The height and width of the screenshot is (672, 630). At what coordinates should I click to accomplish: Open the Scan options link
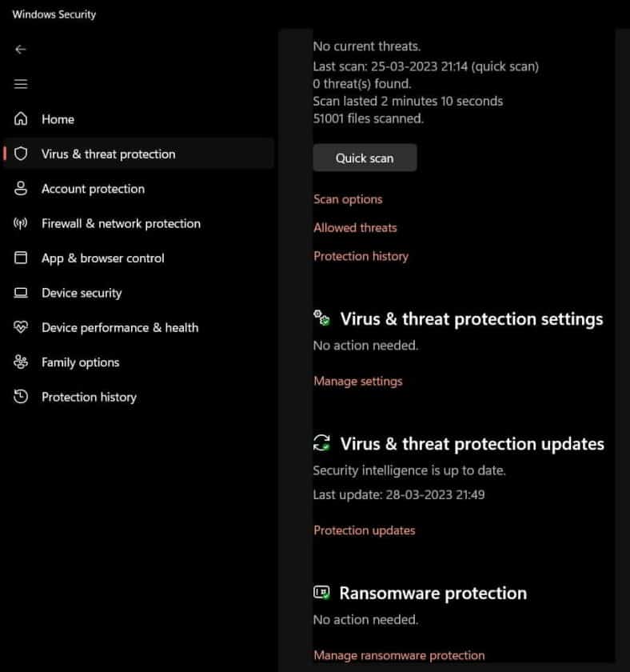348,199
